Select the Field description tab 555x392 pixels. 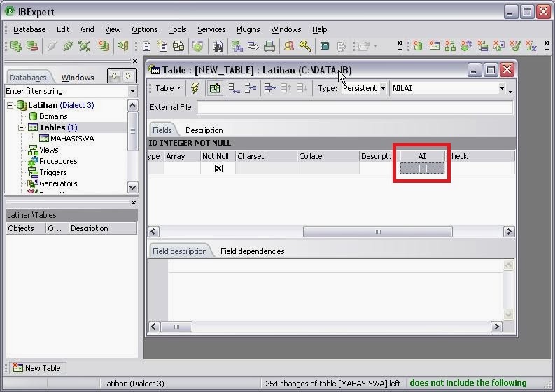pos(179,251)
